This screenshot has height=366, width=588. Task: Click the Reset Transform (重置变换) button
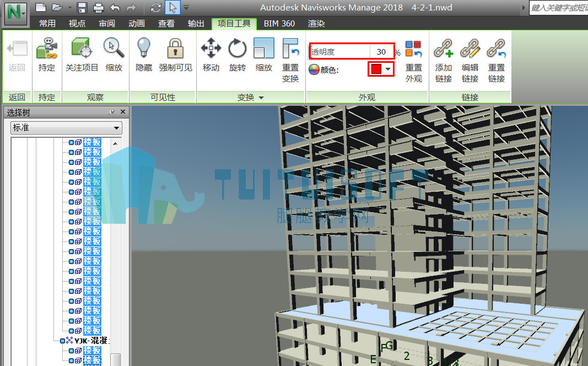point(290,61)
